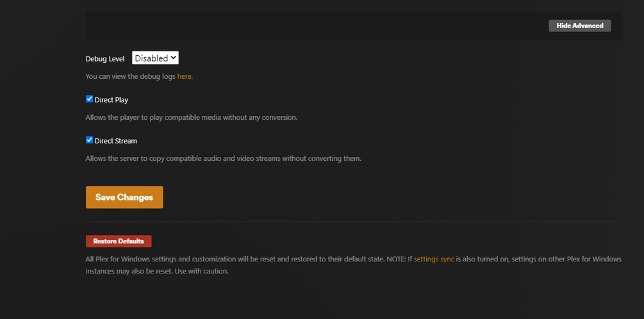Open debug logs via the 'here' link
The image size is (644, 319).
click(x=184, y=76)
